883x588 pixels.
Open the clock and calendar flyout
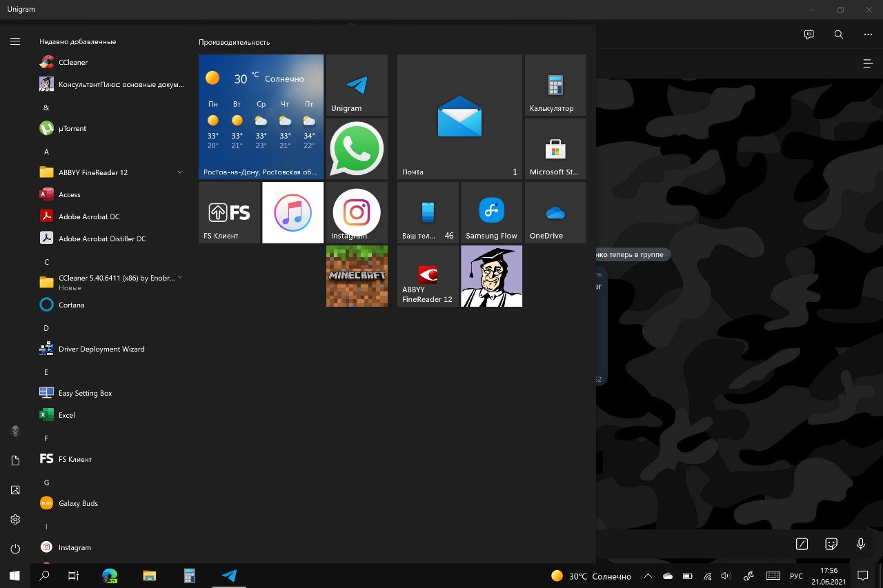pyautogui.click(x=830, y=576)
